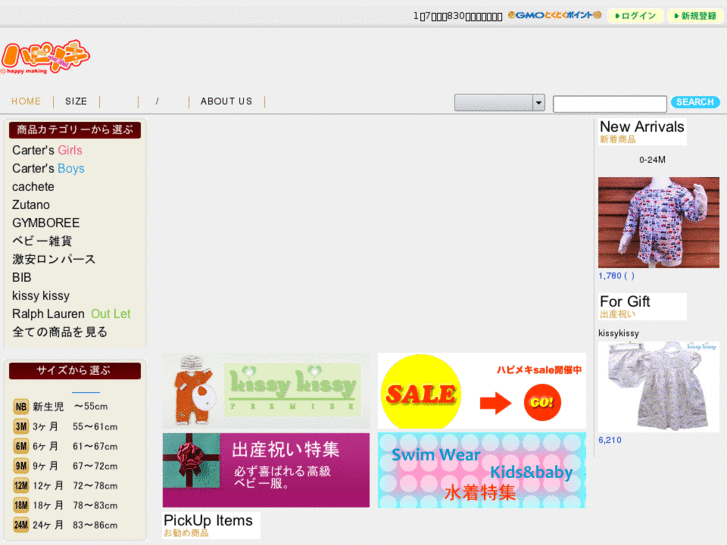Go to the HOME menu item
The width and height of the screenshot is (727, 545).
[x=26, y=101]
